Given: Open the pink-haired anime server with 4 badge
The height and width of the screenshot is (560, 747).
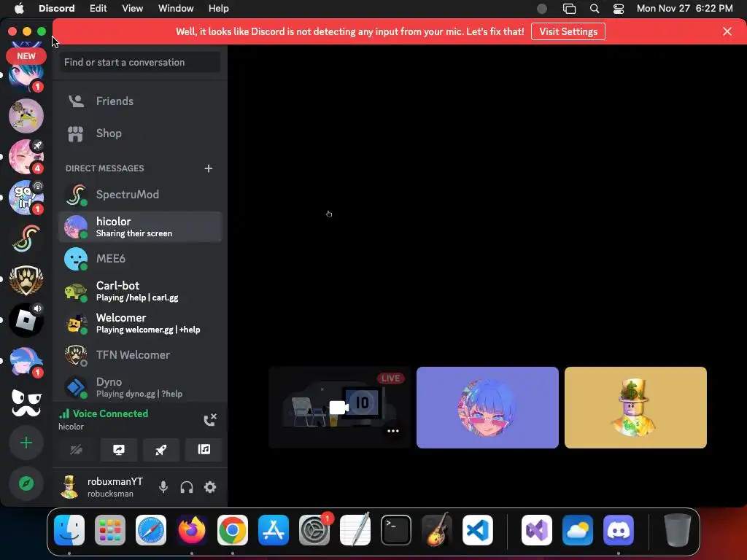Looking at the screenshot, I should 26,157.
